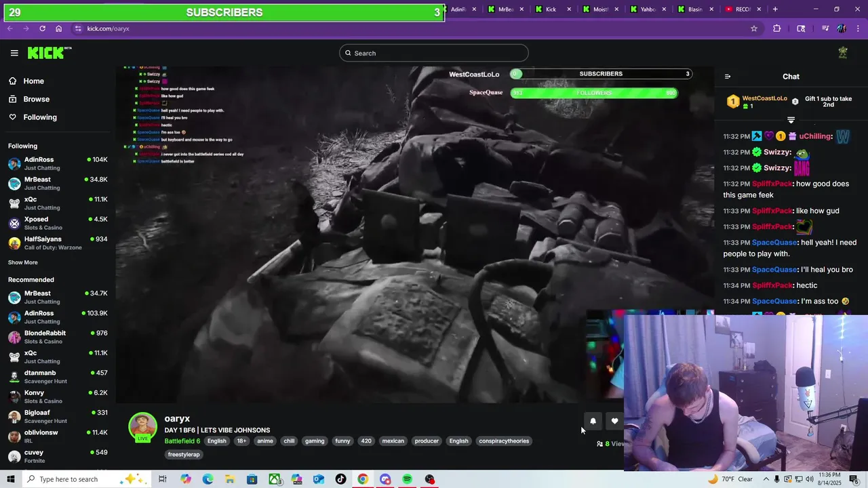Bookmark this page with the star icon
This screenshot has width=868, height=488.
753,28
